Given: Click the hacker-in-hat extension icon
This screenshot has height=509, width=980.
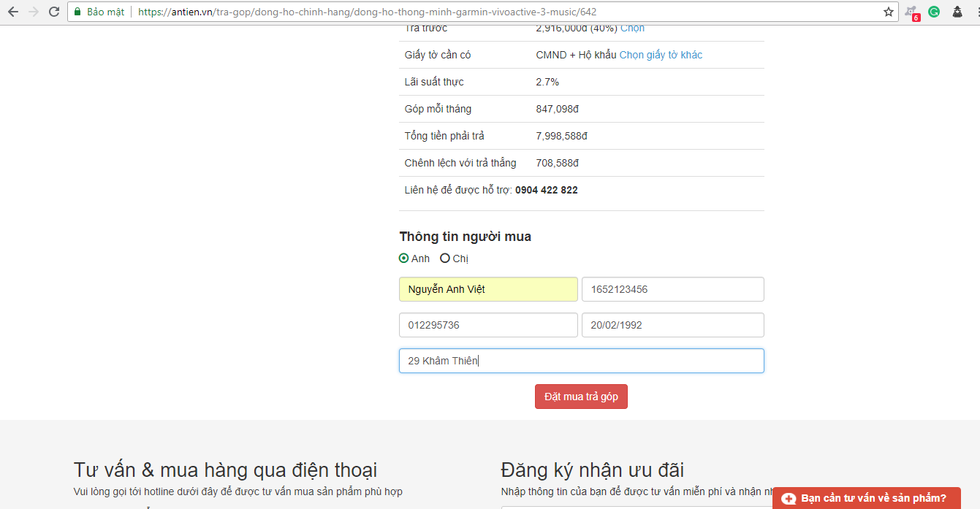Looking at the screenshot, I should click(x=957, y=12).
